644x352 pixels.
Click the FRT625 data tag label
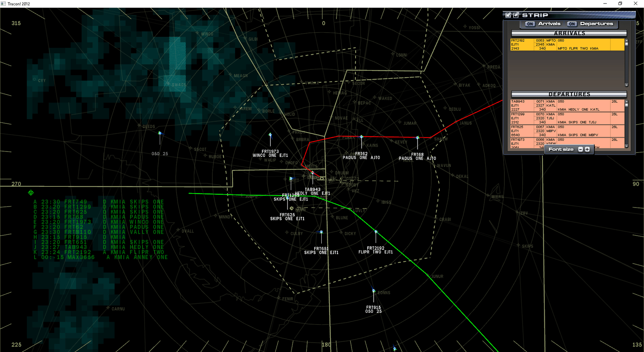coord(287,217)
